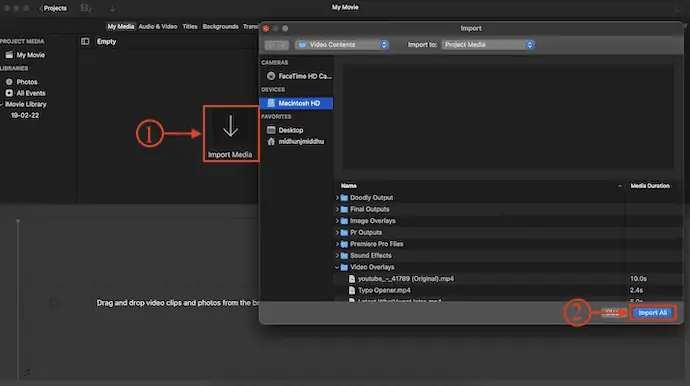Select the Final Outputs folder icon
The height and width of the screenshot is (386, 690).
(x=344, y=210)
